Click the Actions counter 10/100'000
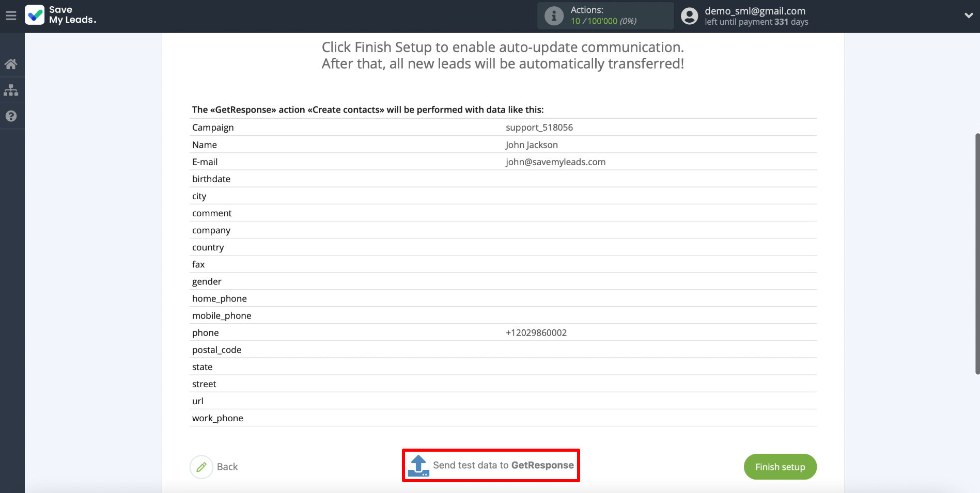This screenshot has width=980, height=493. pyautogui.click(x=603, y=21)
